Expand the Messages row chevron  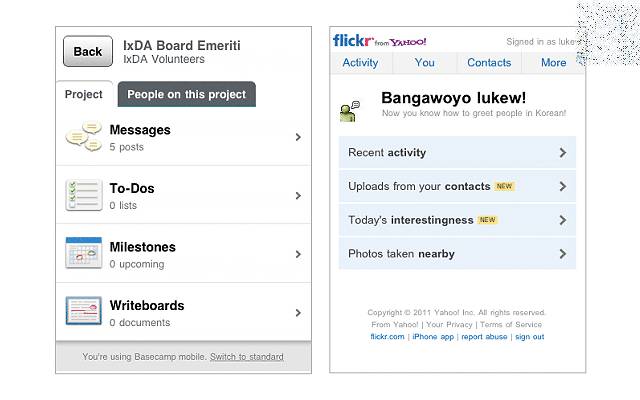pos(298,137)
